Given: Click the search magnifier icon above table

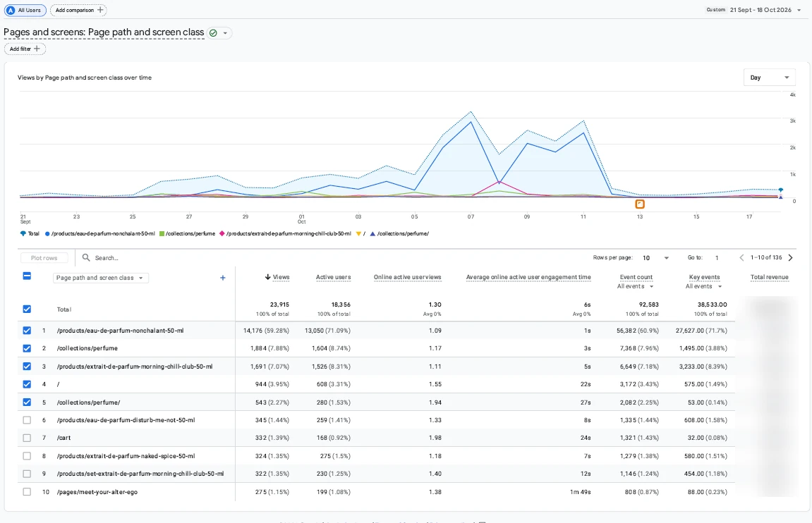Looking at the screenshot, I should point(86,257).
